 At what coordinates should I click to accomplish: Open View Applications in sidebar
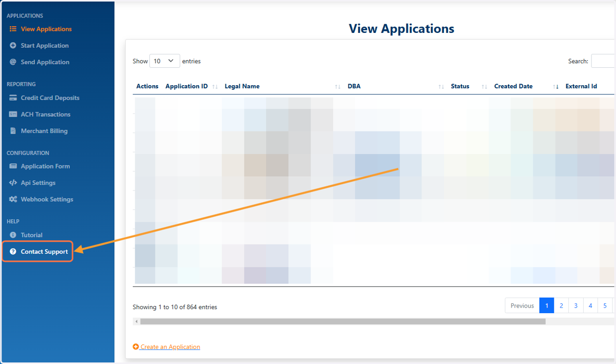(46, 29)
